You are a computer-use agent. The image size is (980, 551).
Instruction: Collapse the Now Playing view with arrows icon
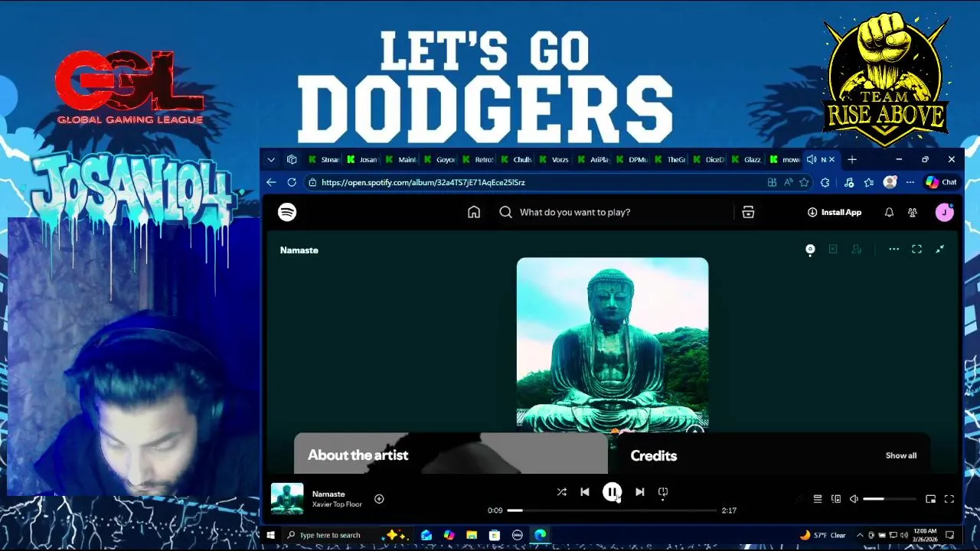pyautogui.click(x=939, y=249)
